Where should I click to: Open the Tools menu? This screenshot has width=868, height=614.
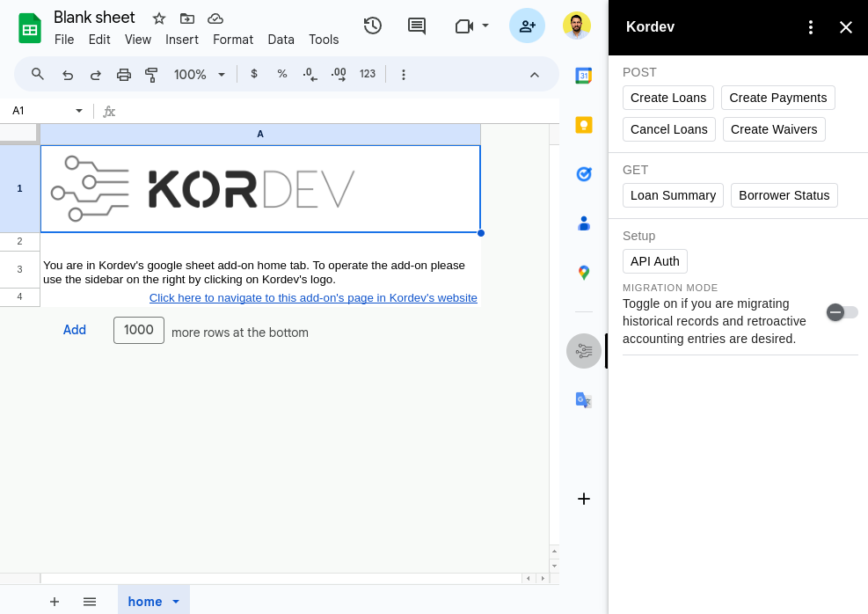pyautogui.click(x=324, y=40)
